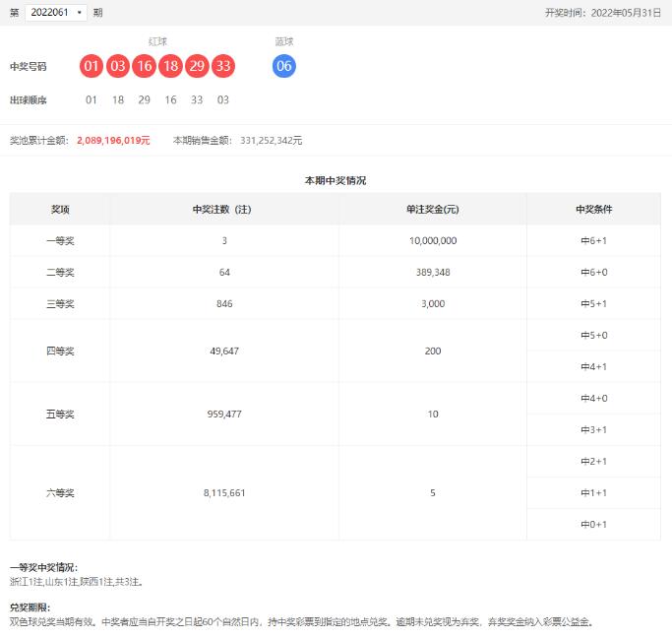Click the 中6+0 condition cell
Image resolution: width=672 pixels, height=639 pixels.
pos(594,273)
